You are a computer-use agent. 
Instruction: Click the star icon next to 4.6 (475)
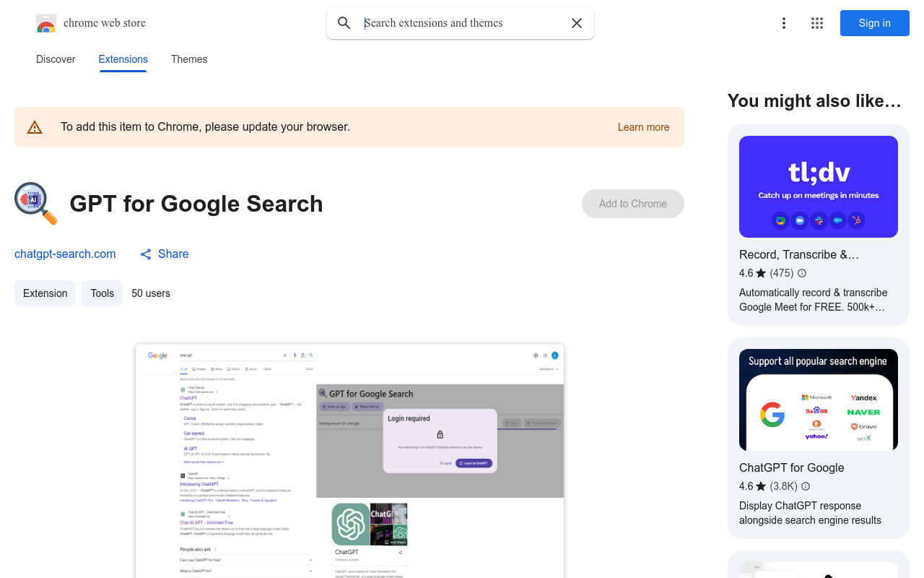tap(761, 273)
